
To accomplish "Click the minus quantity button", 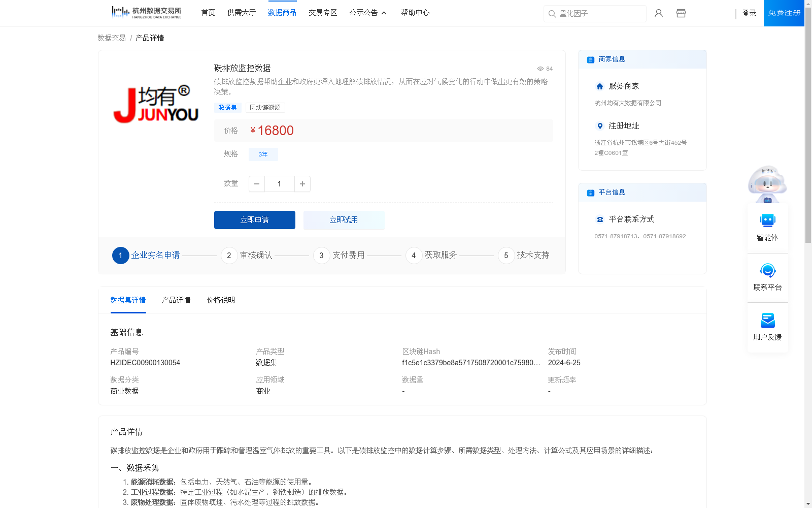I will tap(257, 184).
